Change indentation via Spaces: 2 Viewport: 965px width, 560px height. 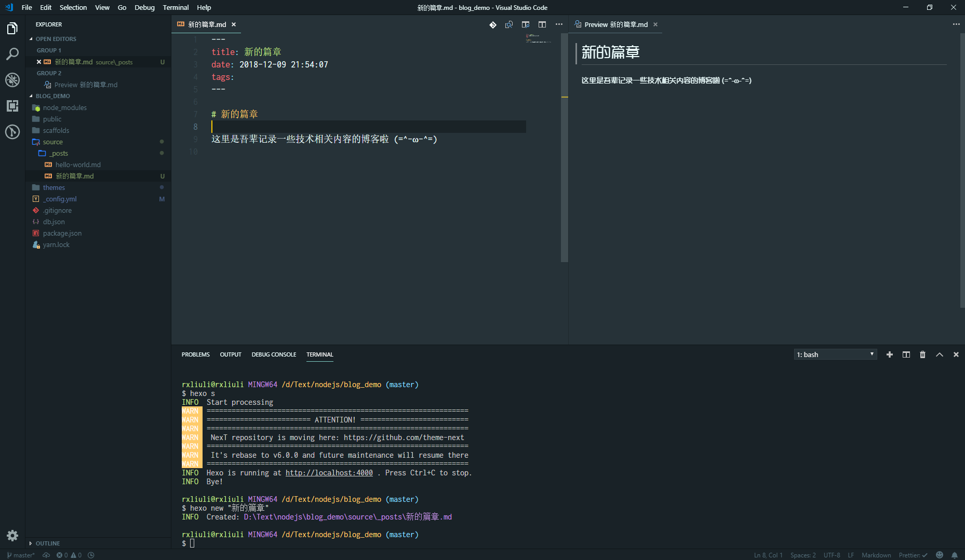point(803,555)
